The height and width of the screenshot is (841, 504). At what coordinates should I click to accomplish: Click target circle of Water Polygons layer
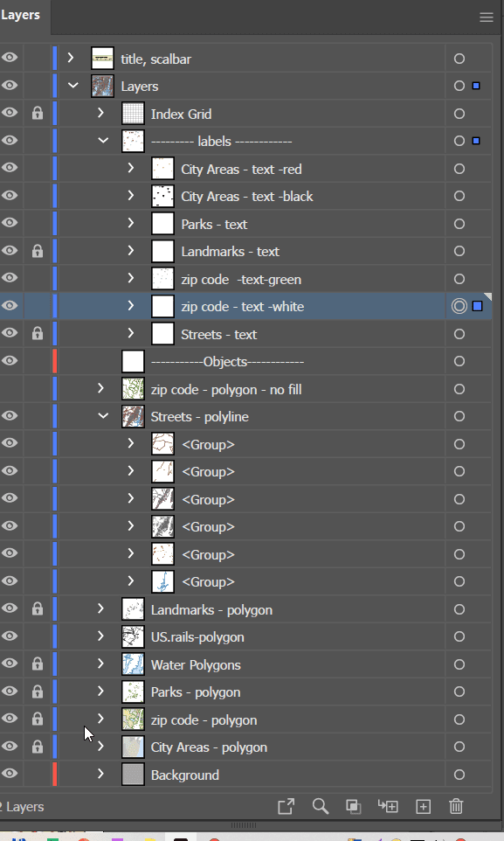tap(459, 664)
